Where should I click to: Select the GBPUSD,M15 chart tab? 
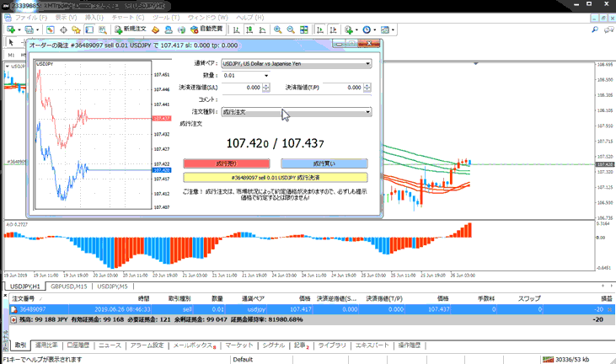click(x=70, y=286)
